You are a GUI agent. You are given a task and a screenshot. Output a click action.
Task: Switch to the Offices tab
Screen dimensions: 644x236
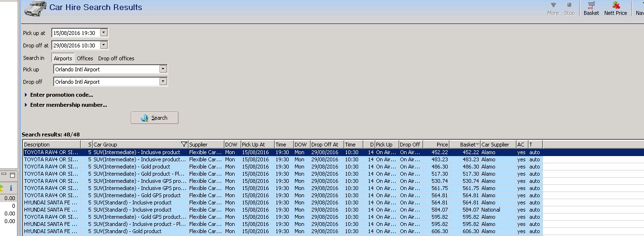85,58
